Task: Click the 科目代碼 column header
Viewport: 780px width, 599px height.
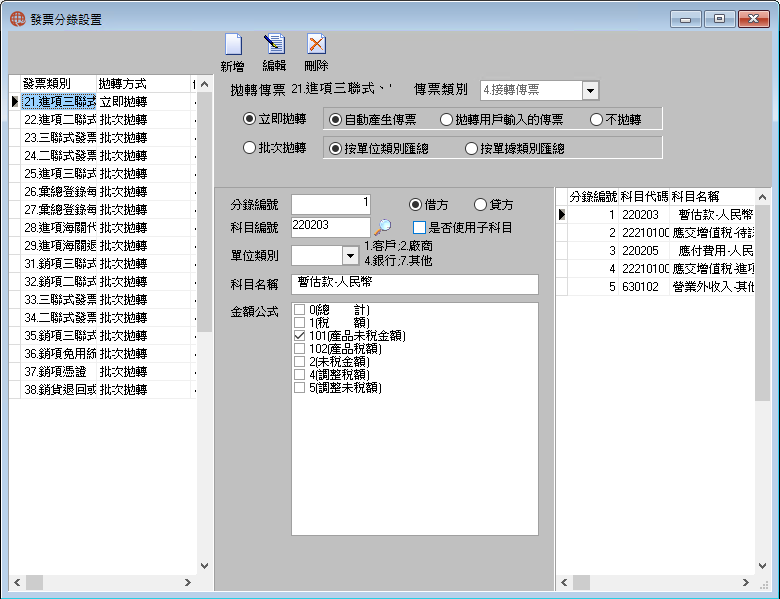Action: (644, 197)
